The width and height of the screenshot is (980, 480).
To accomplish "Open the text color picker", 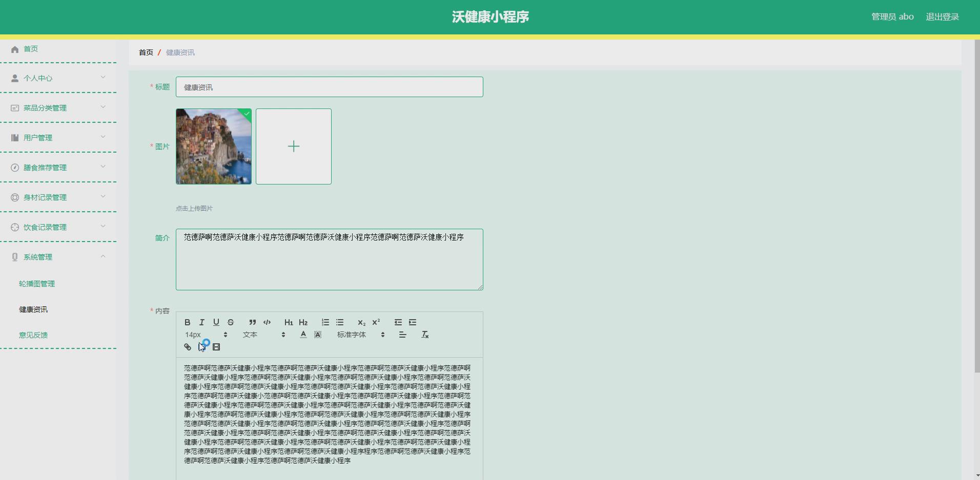I will [x=303, y=334].
